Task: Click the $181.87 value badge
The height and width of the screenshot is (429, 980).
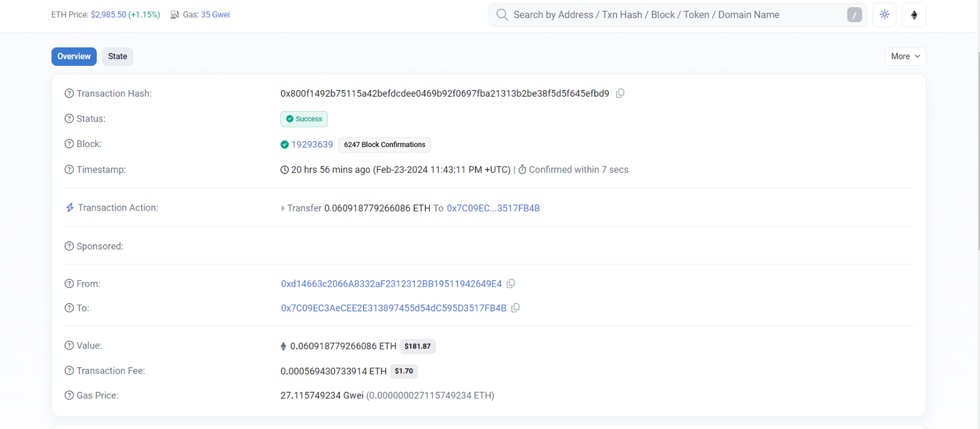Action: coord(417,346)
